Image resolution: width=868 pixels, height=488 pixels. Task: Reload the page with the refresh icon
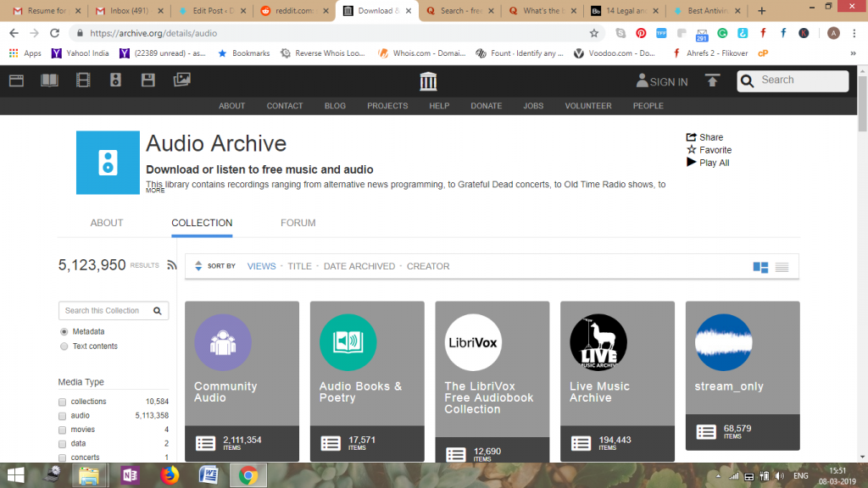point(54,33)
